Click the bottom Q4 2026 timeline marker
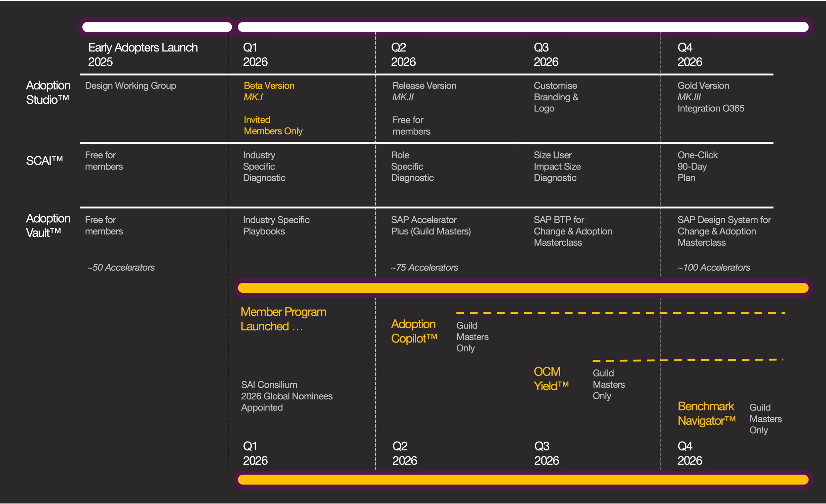This screenshot has height=504, width=826. pos(690,453)
